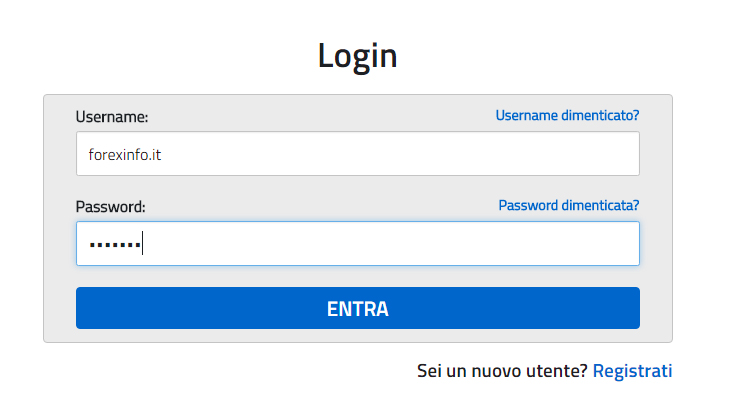Viewport: 739px width, 400px height.
Task: Click the gray login panel background below ENTRA
Action: [357, 336]
